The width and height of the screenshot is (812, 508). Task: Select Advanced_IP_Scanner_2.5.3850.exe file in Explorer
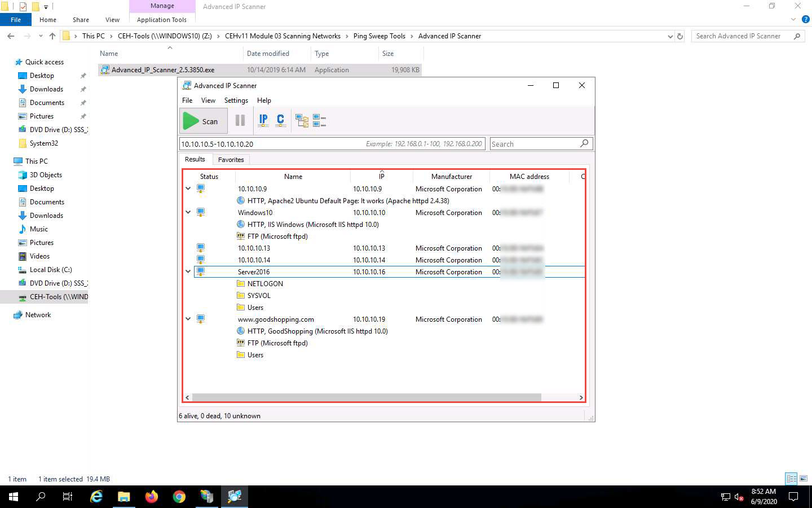pyautogui.click(x=260, y=70)
